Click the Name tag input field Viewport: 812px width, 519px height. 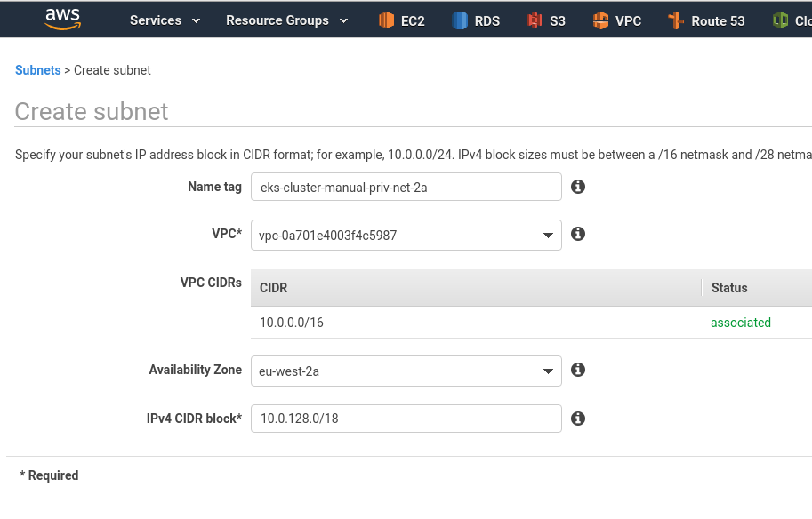coord(406,187)
